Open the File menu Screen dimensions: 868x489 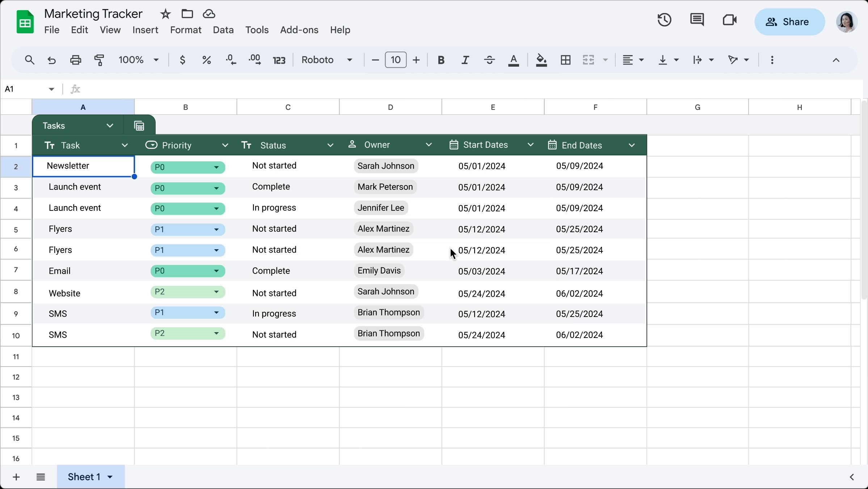click(x=52, y=30)
